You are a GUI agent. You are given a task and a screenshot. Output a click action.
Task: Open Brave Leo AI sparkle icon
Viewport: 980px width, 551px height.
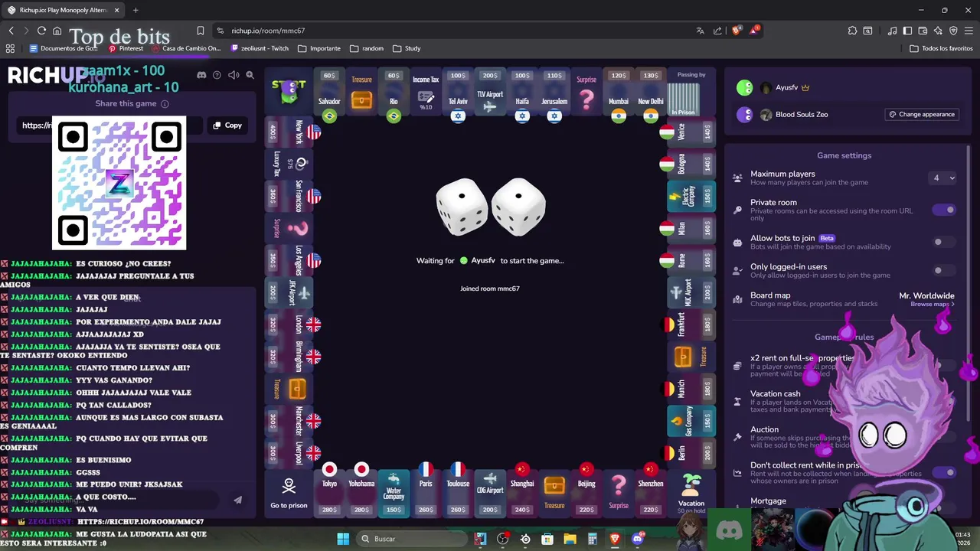(x=939, y=31)
